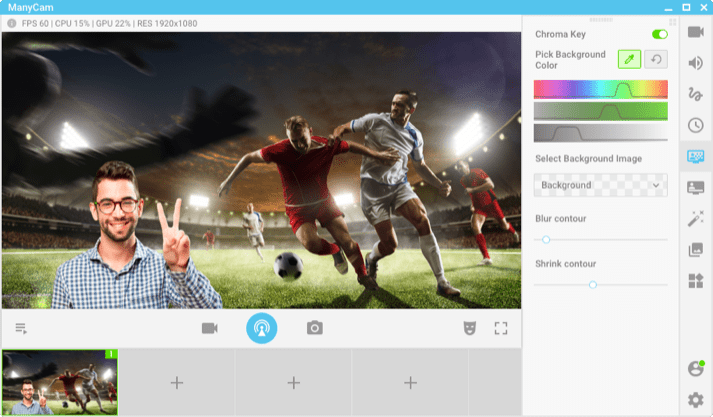713x417 pixels.
Task: Expand the Background image dropdown
Action: 601,185
